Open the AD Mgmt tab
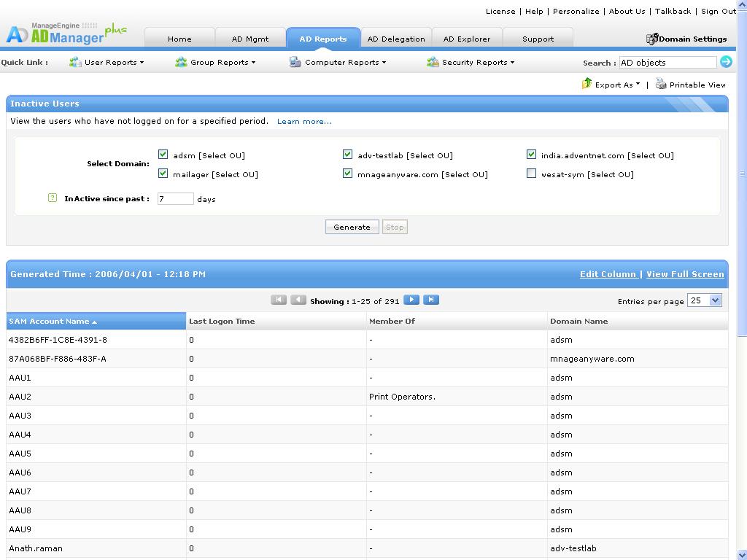Screen dimensions: 747x560 tap(250, 39)
